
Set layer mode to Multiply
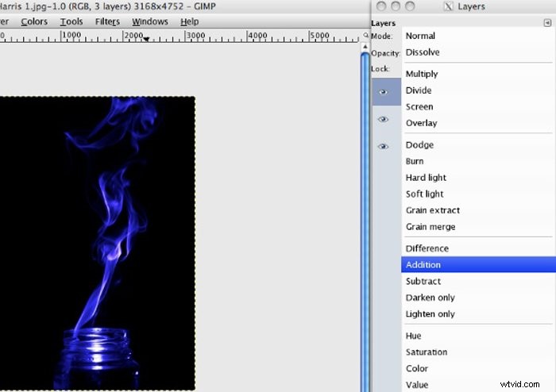[422, 74]
